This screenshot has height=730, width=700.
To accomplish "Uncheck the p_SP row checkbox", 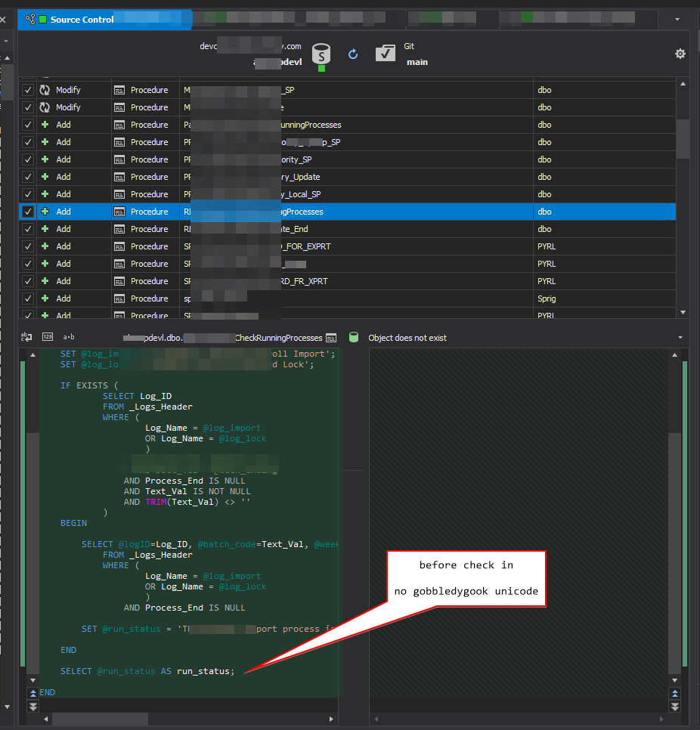I will tap(28, 142).
